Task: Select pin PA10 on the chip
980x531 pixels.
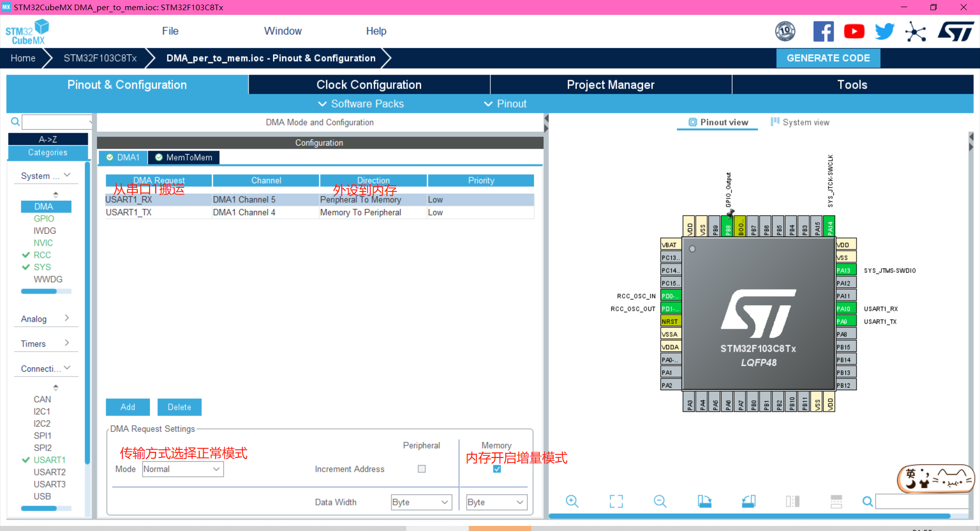Action: [846, 308]
